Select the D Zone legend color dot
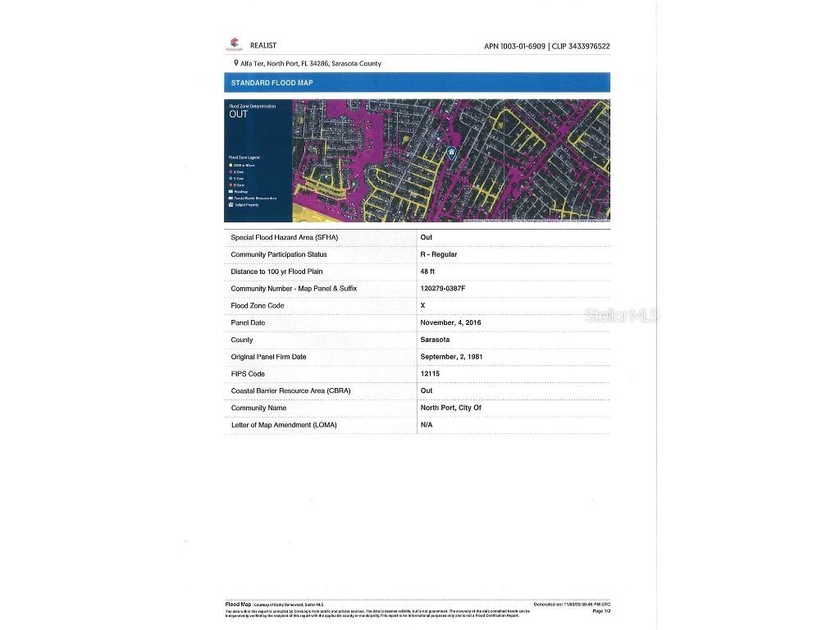The width and height of the screenshot is (840, 630). tap(231, 185)
